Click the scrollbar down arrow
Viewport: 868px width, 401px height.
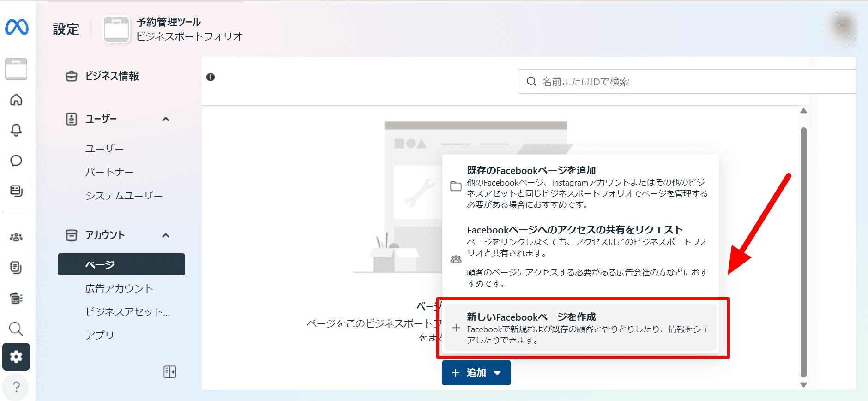tap(803, 385)
